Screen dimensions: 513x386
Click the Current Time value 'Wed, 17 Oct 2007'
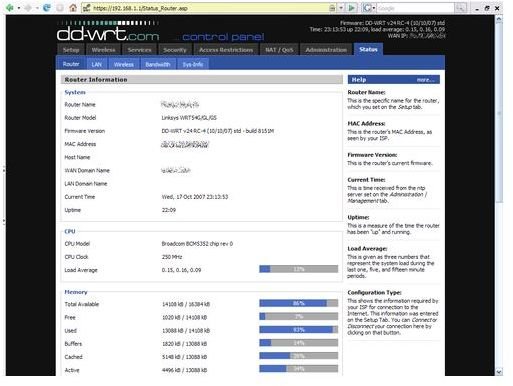coord(195,197)
